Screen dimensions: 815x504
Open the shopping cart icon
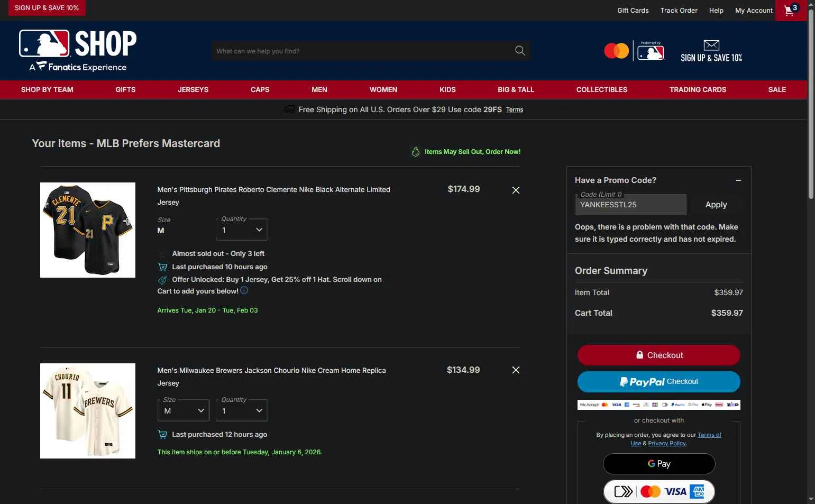791,10
